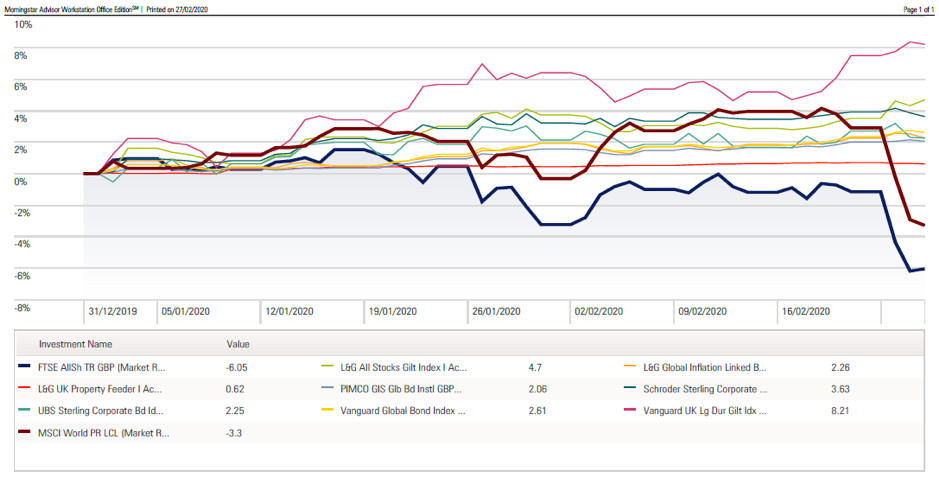939x477 pixels.
Task: Click the 0% y-axis label
Action: [x=20, y=181]
